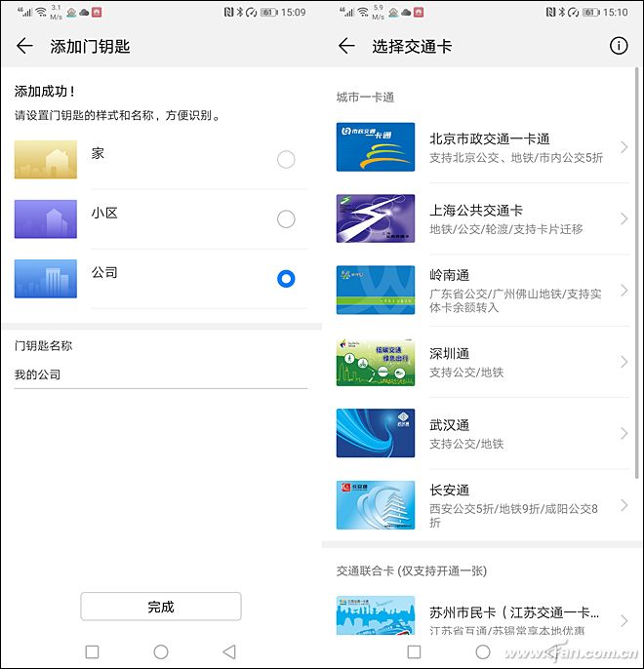Go back from the 选择交通卡 screen
Image resolution: width=644 pixels, height=669 pixels.
(346, 46)
